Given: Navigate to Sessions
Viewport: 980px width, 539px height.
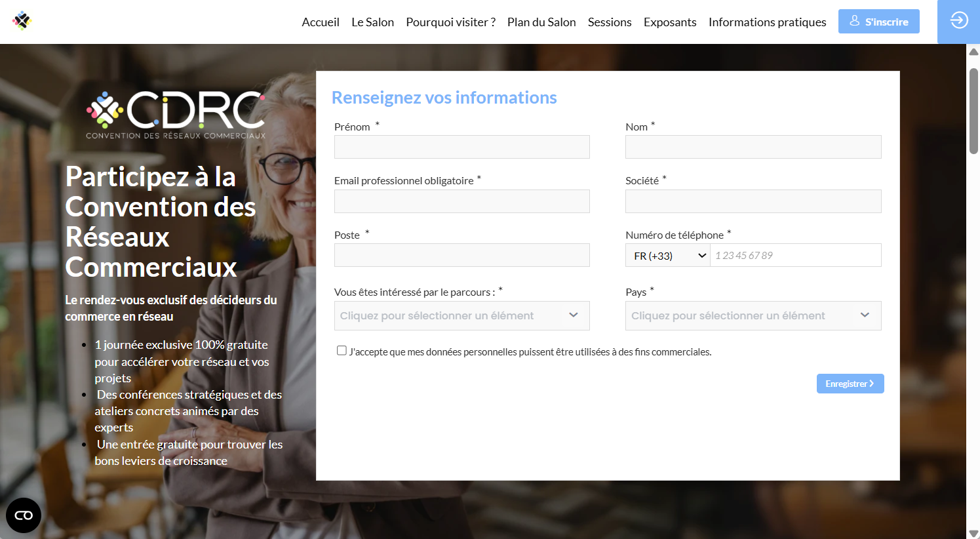Looking at the screenshot, I should 610,22.
